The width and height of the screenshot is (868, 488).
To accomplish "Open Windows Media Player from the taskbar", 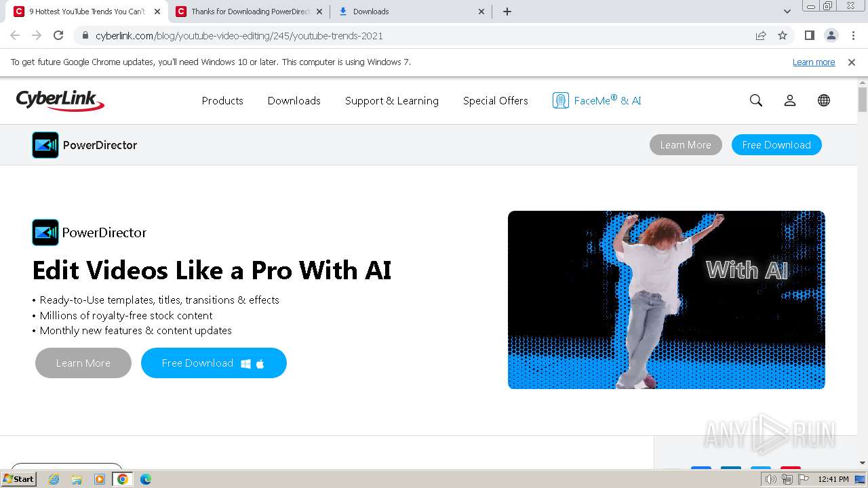I will point(100,479).
